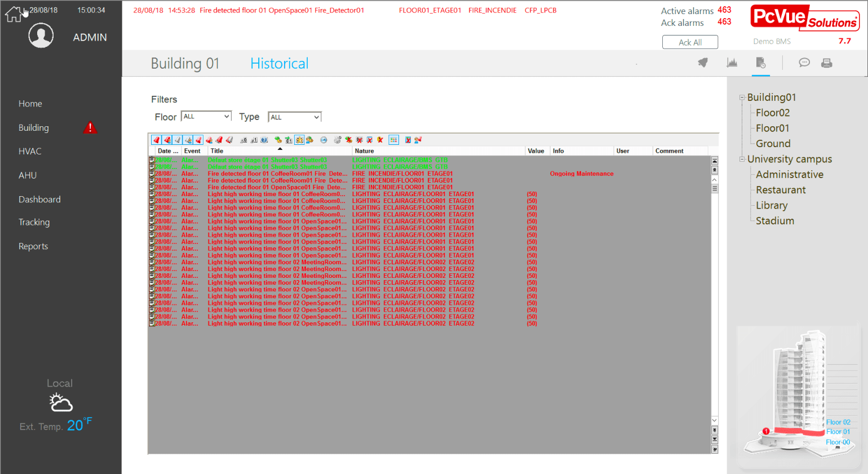Open the trend chart view icon
This screenshot has height=474, width=868.
tap(732, 63)
